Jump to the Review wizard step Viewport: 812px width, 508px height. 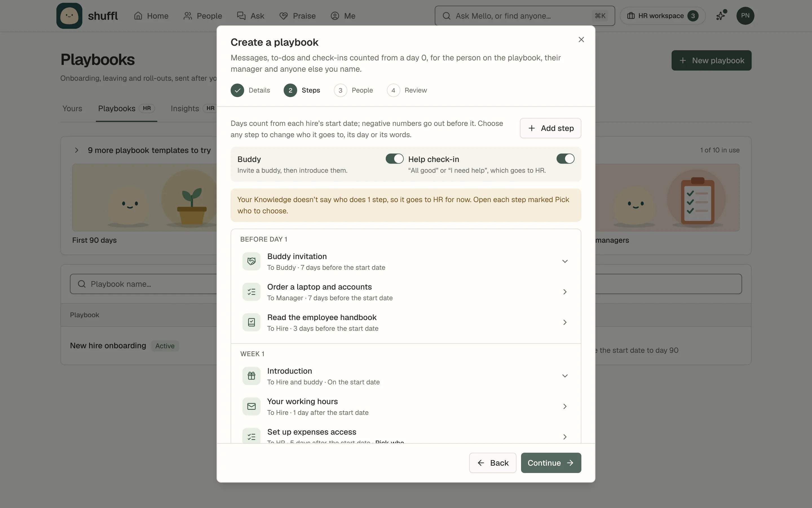(x=407, y=90)
